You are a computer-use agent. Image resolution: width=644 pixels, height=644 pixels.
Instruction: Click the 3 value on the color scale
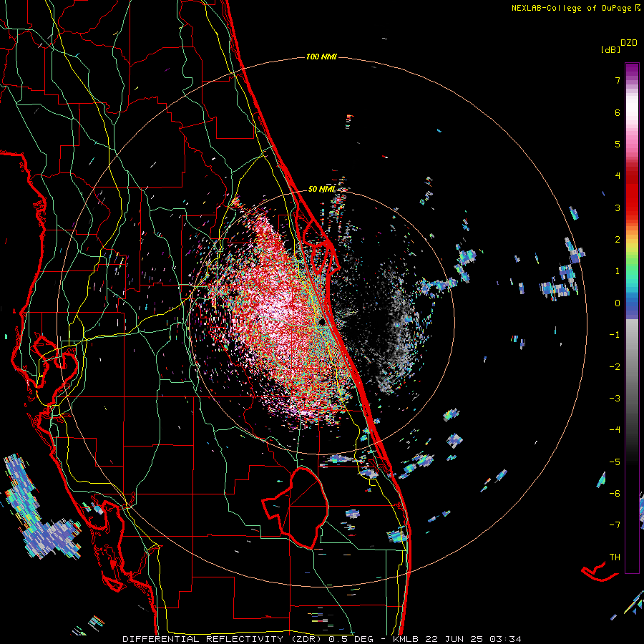point(618,208)
